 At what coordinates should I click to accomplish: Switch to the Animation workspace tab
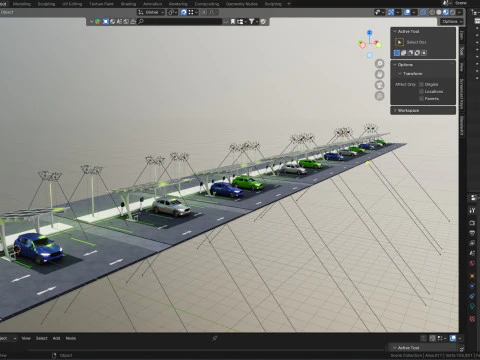152,4
